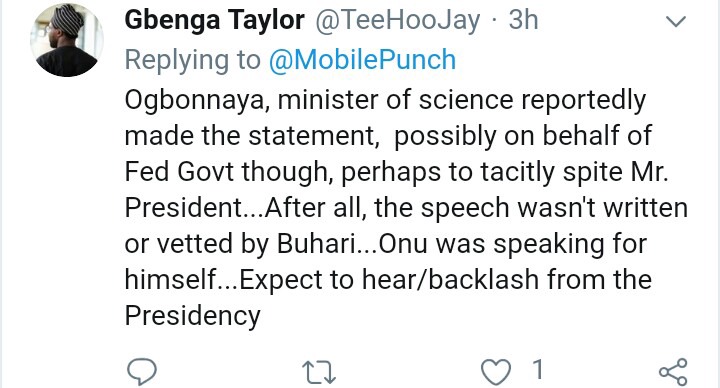Click the tweet line mentioning 'vetted by Buhari'

pyautogui.click(x=386, y=244)
